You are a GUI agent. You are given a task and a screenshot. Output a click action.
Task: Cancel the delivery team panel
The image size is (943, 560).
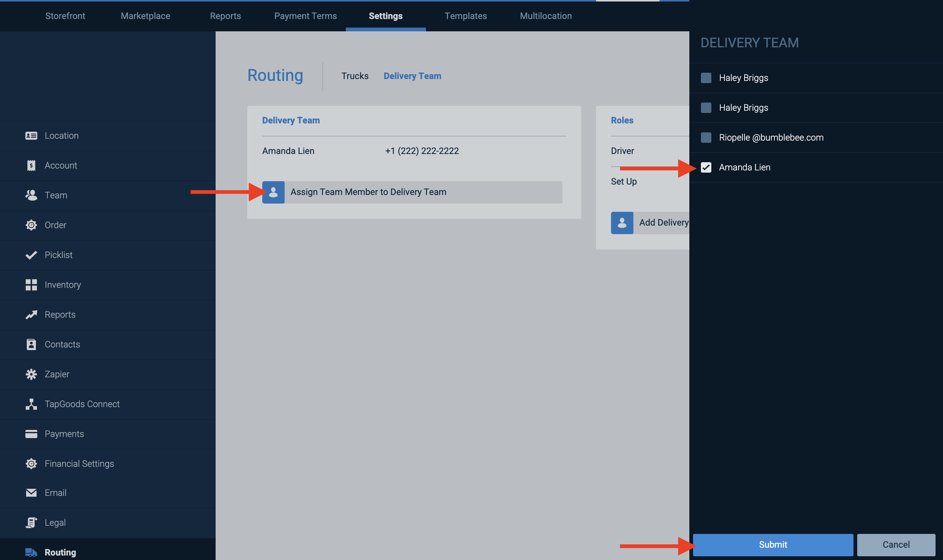[896, 545]
